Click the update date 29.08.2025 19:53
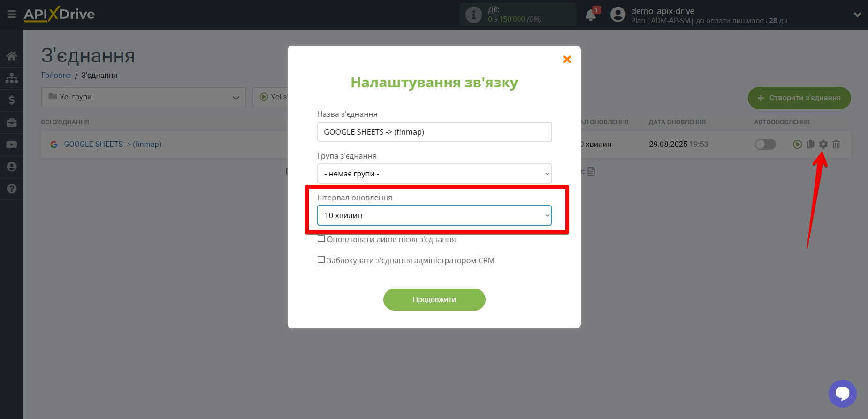 (678, 144)
